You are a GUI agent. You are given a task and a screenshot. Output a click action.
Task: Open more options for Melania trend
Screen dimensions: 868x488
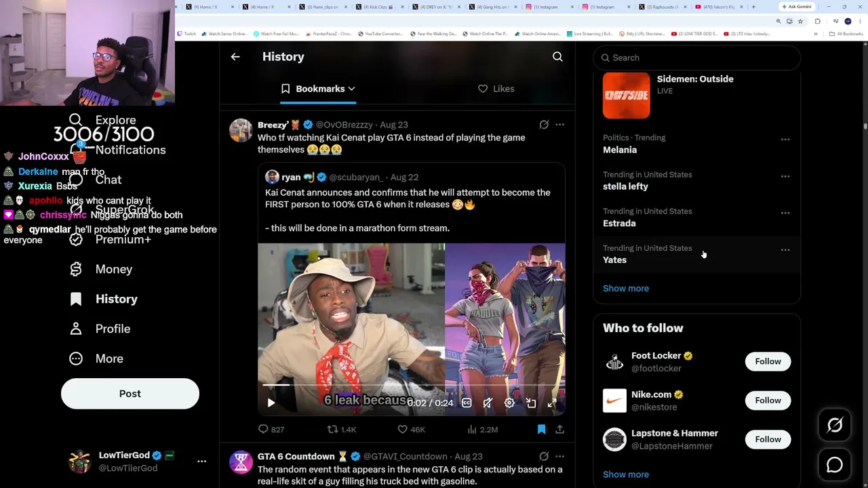point(785,139)
